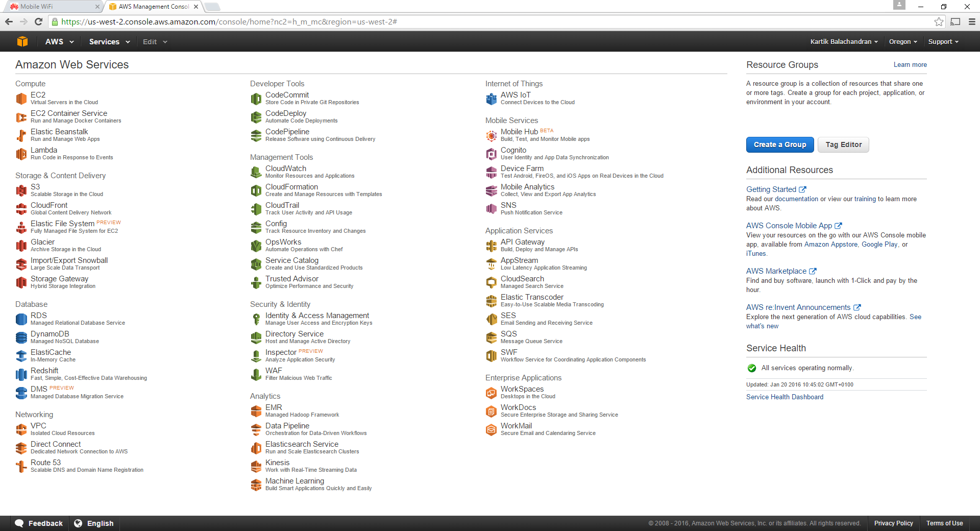Click the S3 bucket icon
This screenshot has height=531, width=980.
[x=21, y=190]
